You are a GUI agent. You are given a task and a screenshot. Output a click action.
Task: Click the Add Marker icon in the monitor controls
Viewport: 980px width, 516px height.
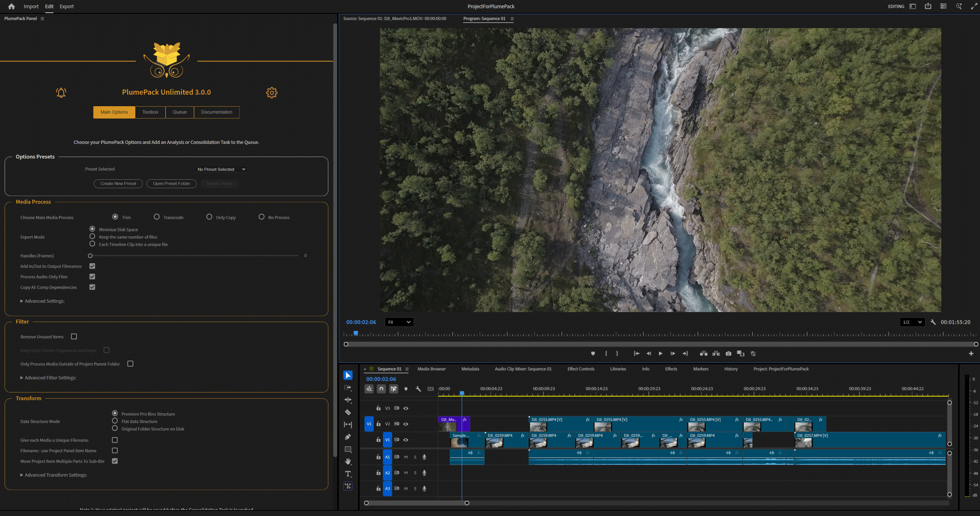pos(593,353)
